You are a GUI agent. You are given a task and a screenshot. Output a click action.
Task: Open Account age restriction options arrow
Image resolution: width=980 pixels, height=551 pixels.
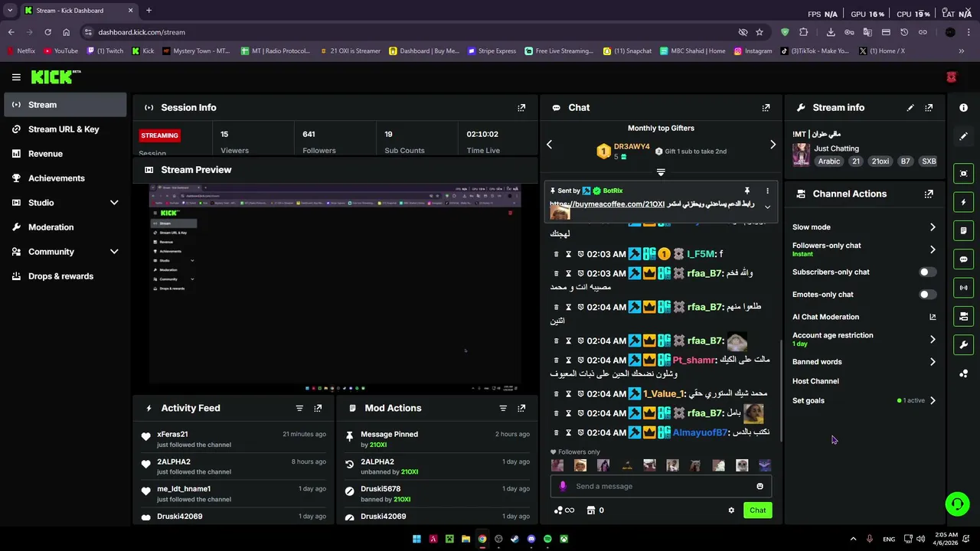pos(933,339)
